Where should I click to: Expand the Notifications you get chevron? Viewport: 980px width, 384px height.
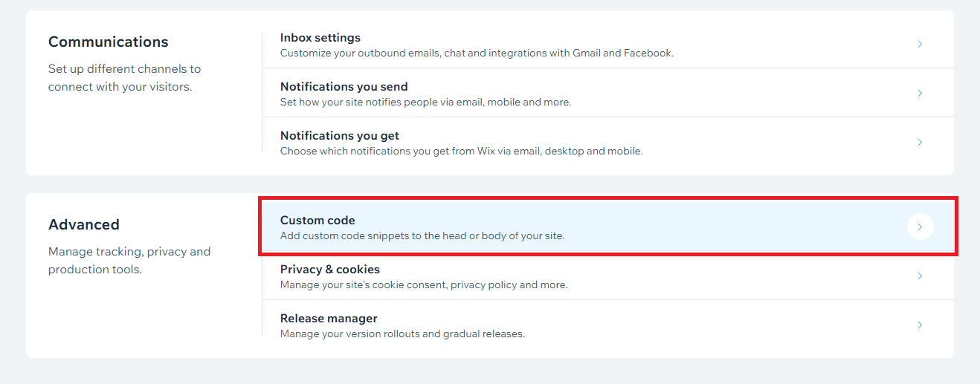[920, 142]
